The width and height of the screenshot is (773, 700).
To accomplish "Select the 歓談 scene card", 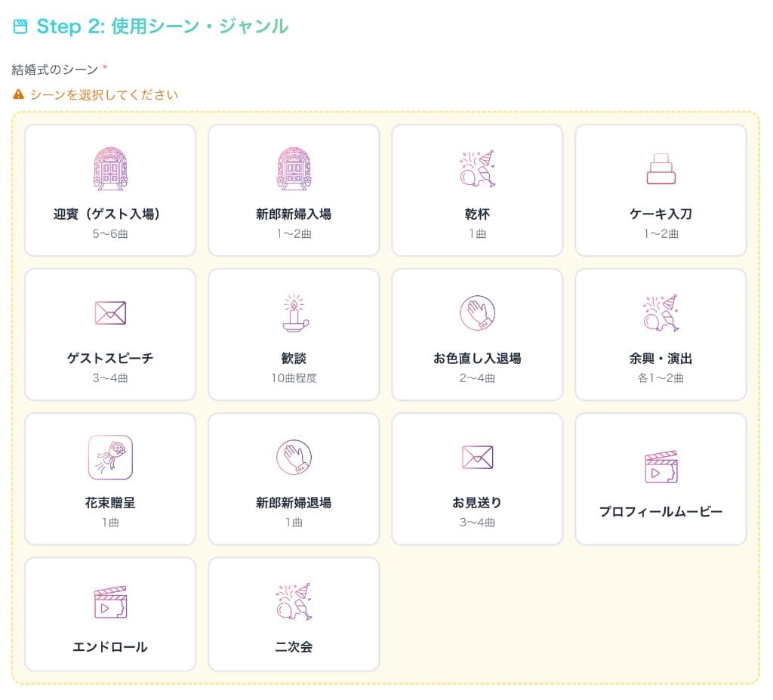I will (294, 335).
